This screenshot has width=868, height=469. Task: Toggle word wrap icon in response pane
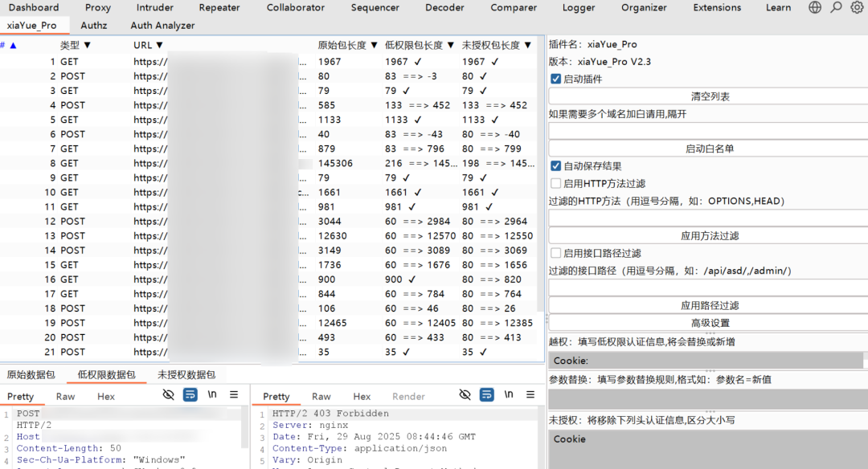[486, 394]
